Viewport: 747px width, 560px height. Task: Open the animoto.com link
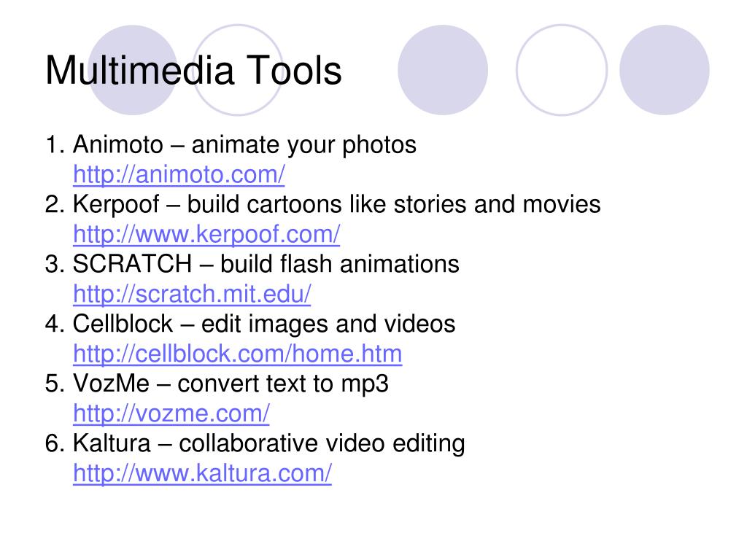(179, 174)
